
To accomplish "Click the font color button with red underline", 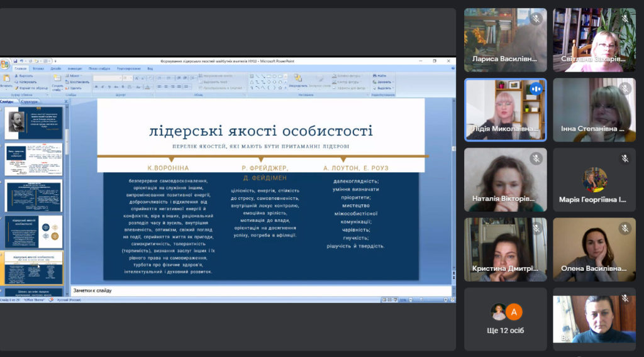I will (147, 87).
